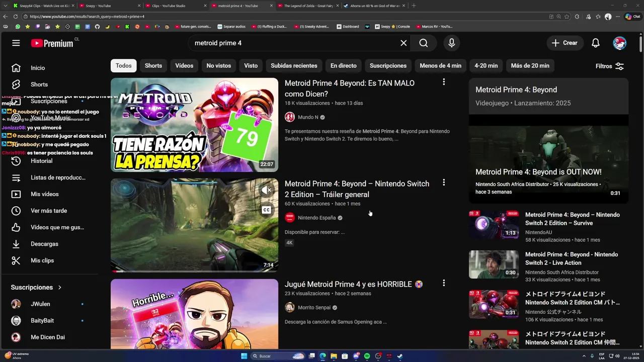The width and height of the screenshot is (644, 362).
Task: Open a new browser tab with plus
Action: (x=414, y=6)
